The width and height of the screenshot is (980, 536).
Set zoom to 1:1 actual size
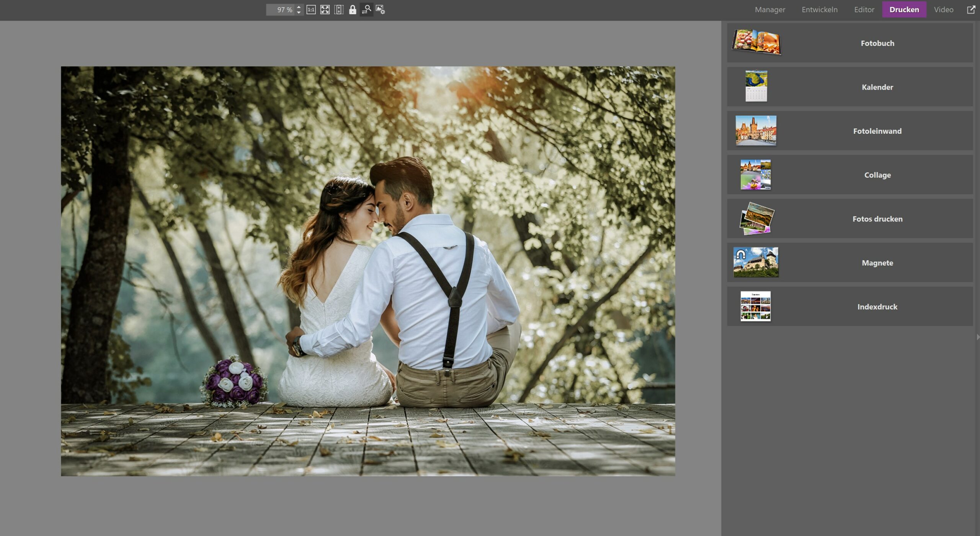(x=311, y=10)
